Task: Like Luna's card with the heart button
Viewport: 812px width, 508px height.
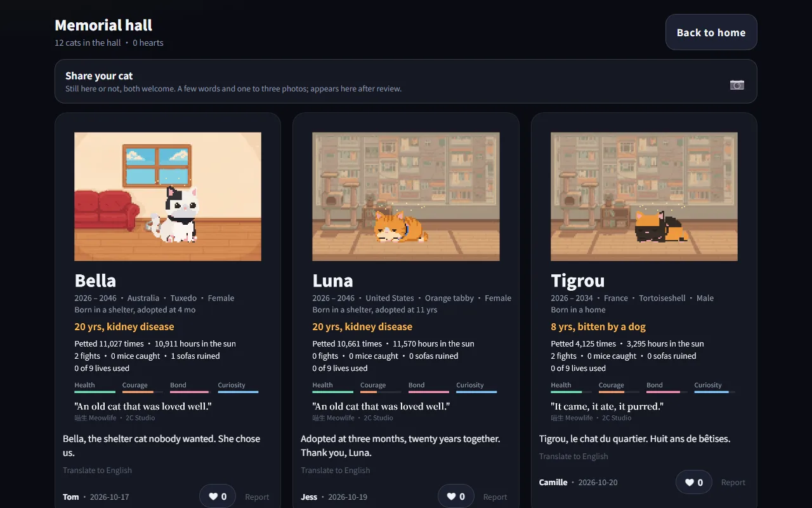Action: 456,497
